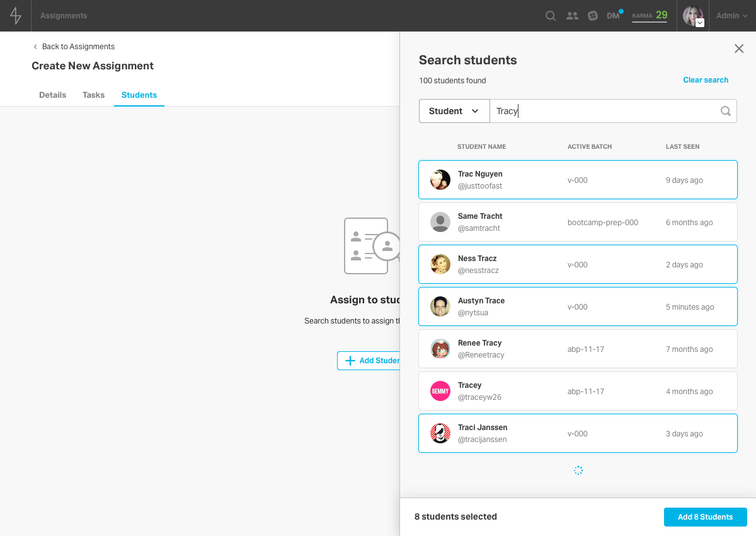This screenshot has width=756, height=536.
Task: Click the Clear search link
Action: pyautogui.click(x=706, y=80)
